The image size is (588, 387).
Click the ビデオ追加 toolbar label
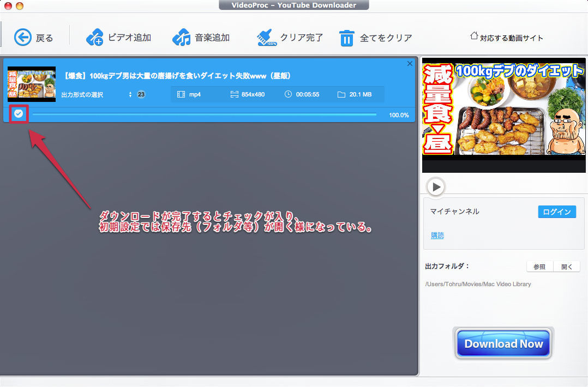129,38
